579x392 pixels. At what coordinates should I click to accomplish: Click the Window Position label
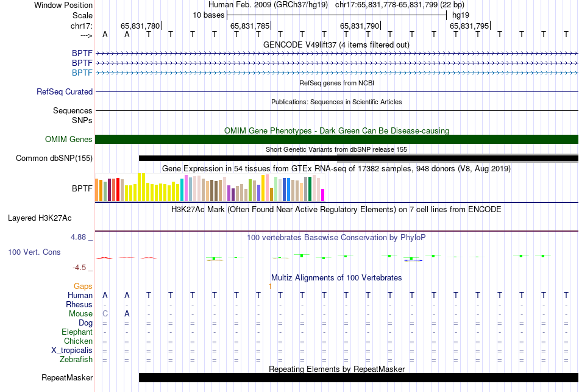[x=63, y=5]
